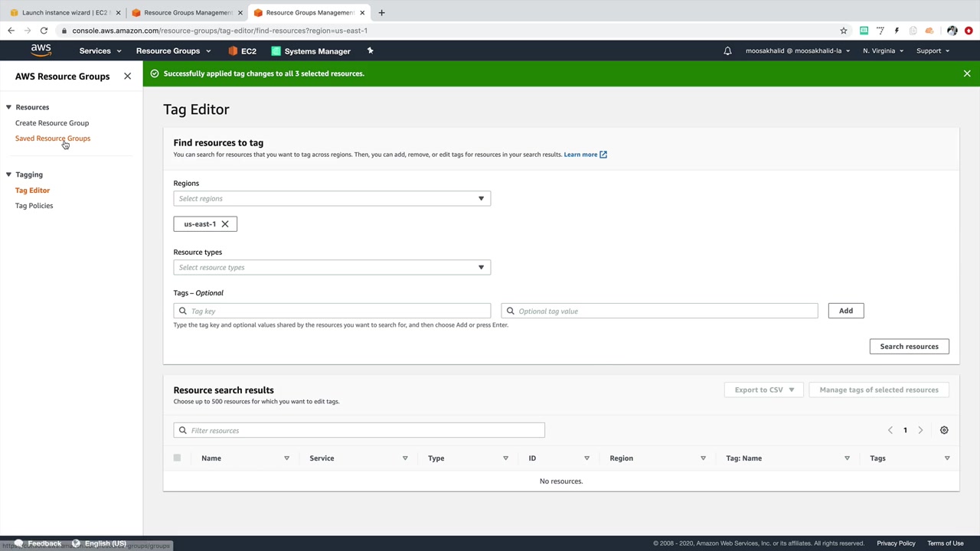Open the Support menu
Screen dimensions: 980x551
(x=933, y=51)
